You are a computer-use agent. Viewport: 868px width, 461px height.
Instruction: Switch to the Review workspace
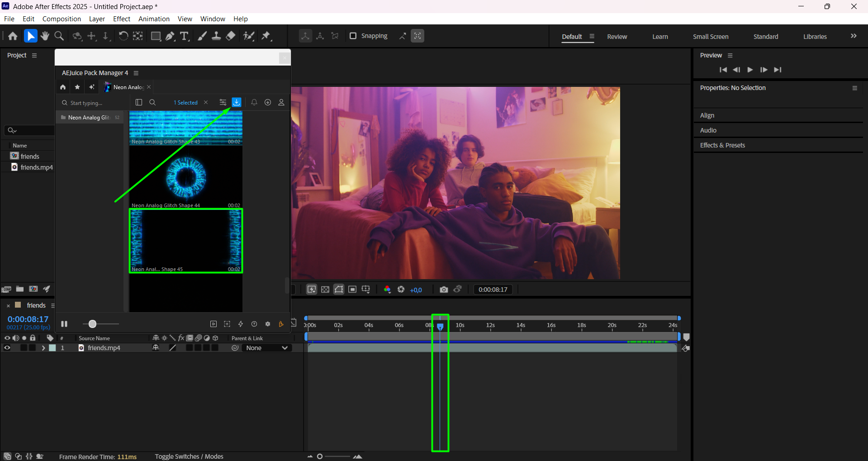(617, 37)
